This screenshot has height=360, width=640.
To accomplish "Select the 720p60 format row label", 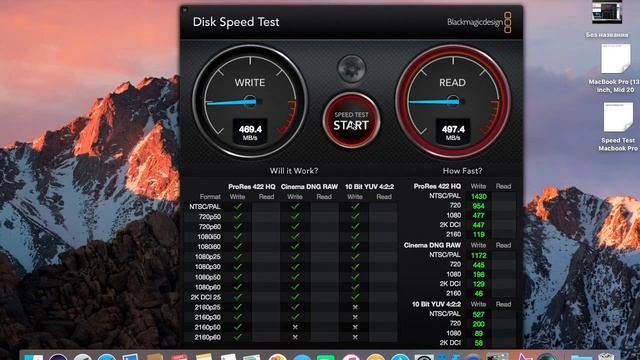I will click(210, 227).
